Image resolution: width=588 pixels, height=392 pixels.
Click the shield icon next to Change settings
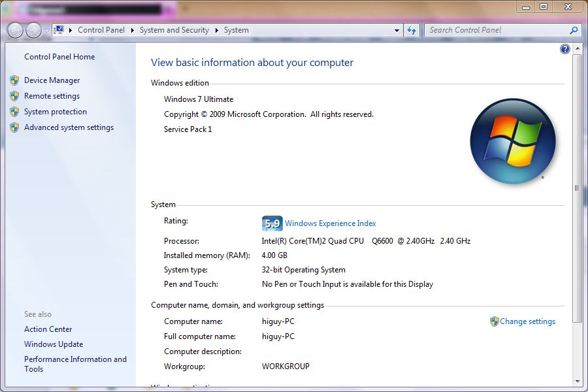[495, 321]
